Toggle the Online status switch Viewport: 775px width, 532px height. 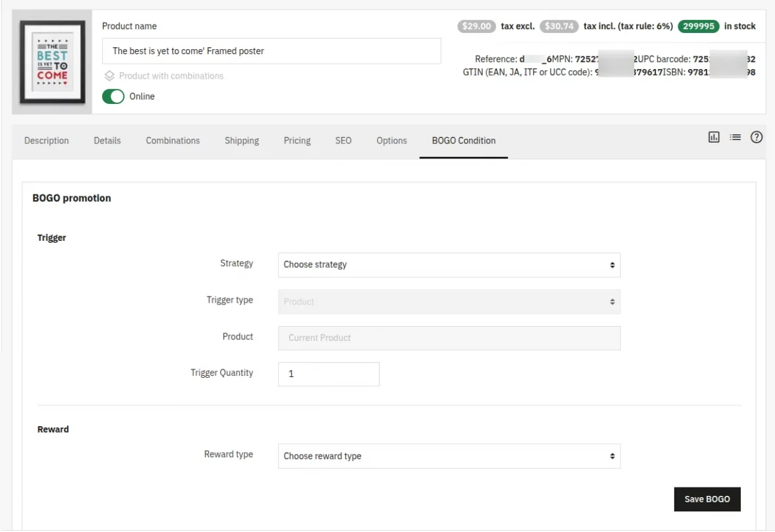click(113, 96)
